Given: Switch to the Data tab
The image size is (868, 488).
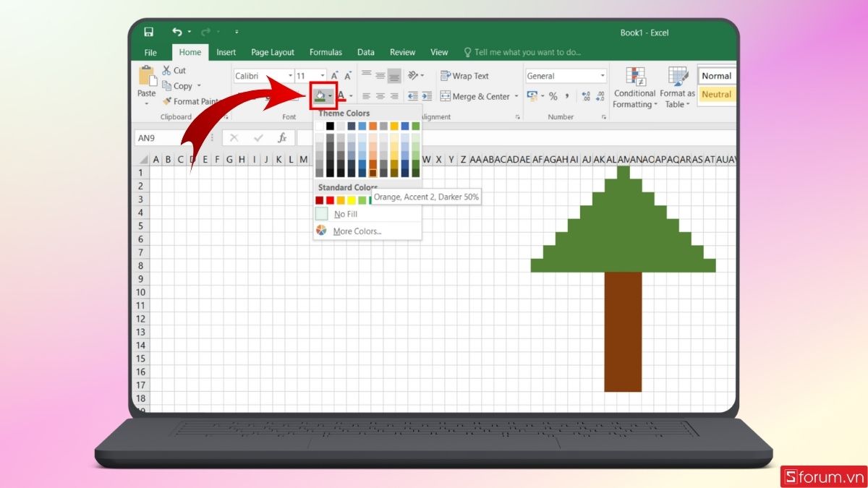Looking at the screenshot, I should pyautogui.click(x=366, y=52).
